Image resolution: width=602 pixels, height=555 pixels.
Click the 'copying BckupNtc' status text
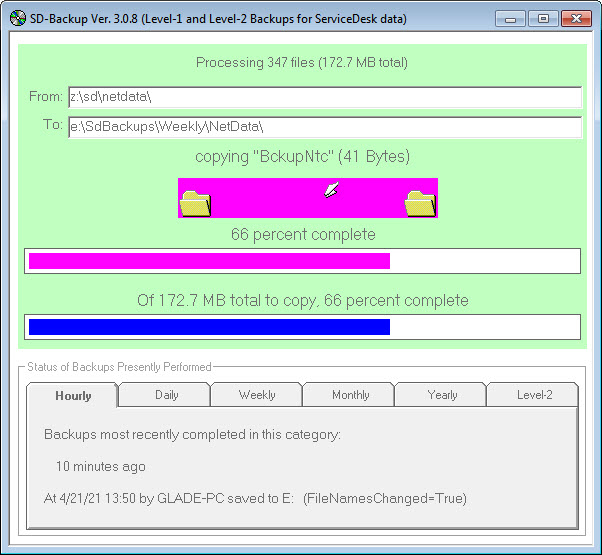tap(302, 157)
